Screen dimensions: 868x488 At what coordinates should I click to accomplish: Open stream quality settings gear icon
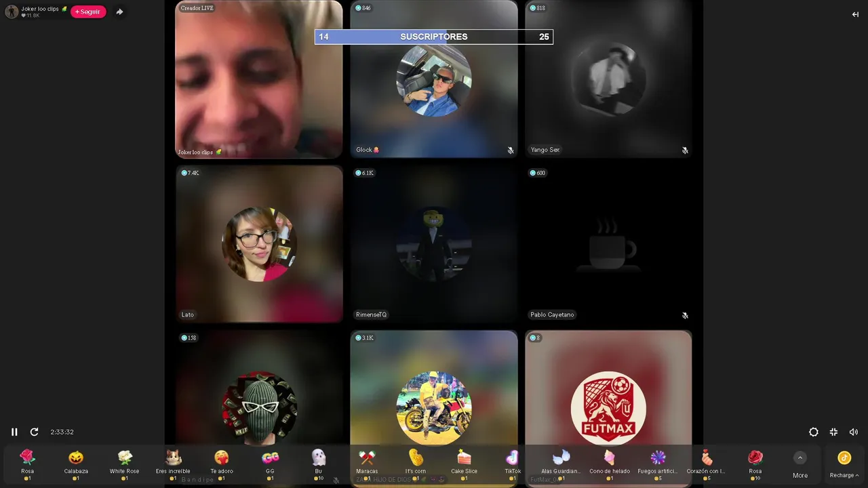[814, 432]
